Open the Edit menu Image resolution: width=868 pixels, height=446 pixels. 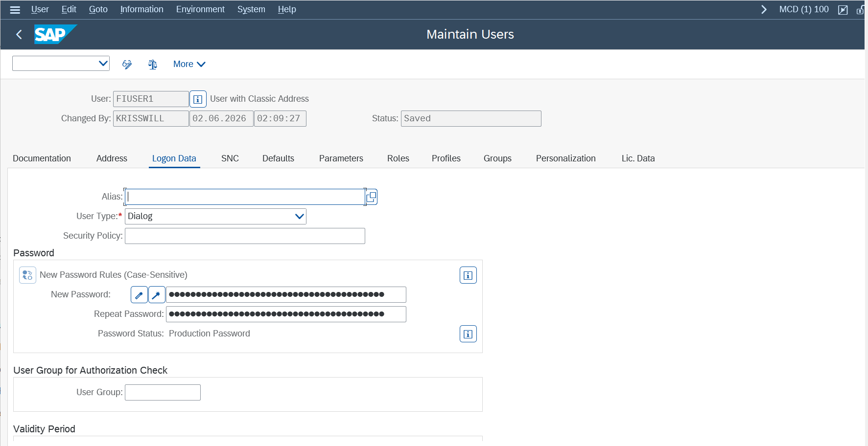pos(69,9)
